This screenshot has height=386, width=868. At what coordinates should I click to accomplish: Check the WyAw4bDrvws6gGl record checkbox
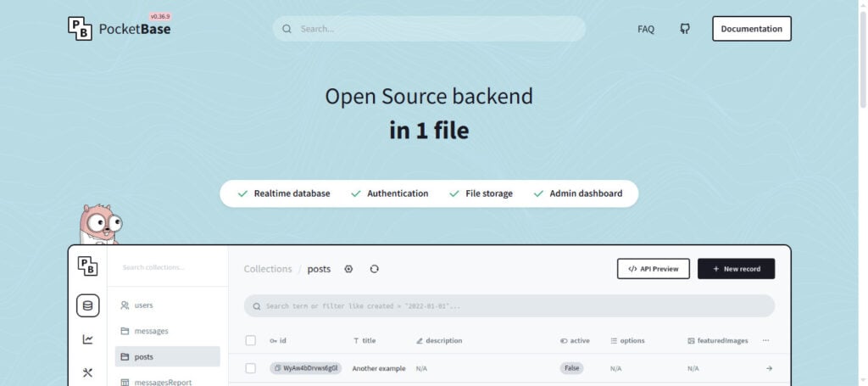tap(251, 368)
